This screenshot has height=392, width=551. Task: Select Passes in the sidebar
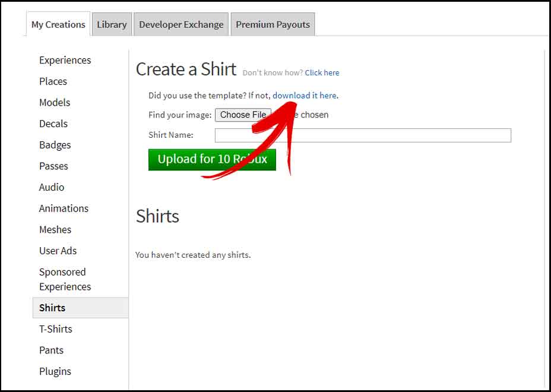pyautogui.click(x=53, y=166)
